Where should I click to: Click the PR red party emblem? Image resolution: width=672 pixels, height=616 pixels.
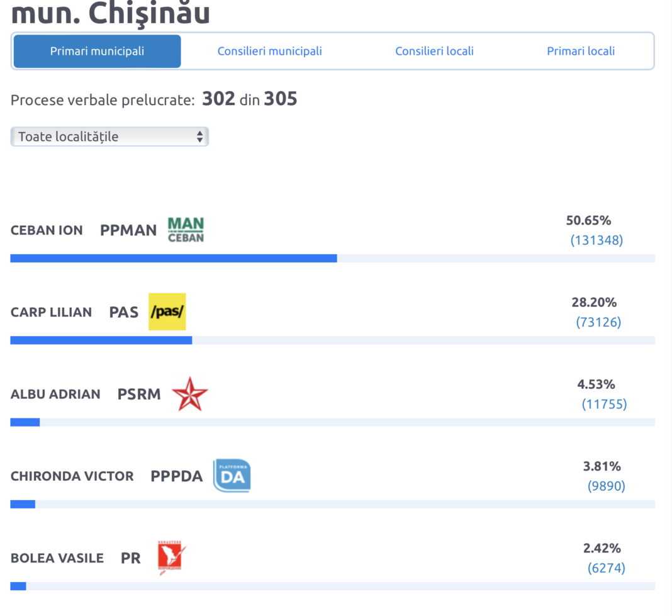pyautogui.click(x=172, y=557)
